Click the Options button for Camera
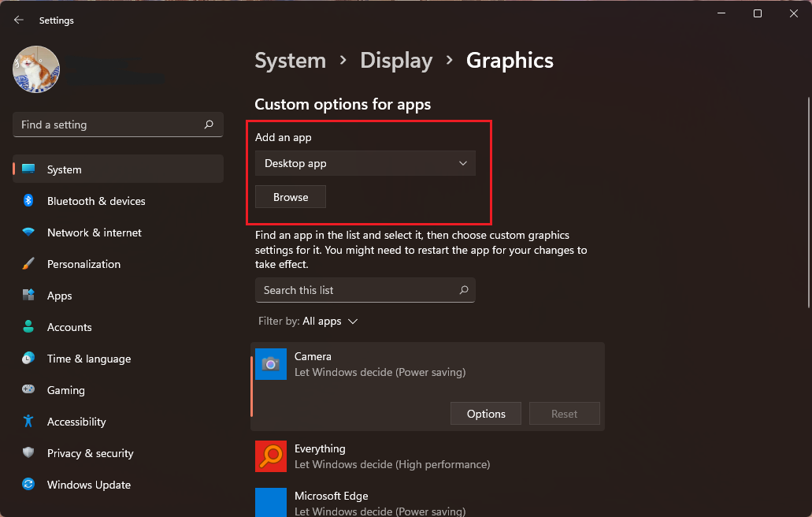The image size is (812, 517). tap(486, 414)
